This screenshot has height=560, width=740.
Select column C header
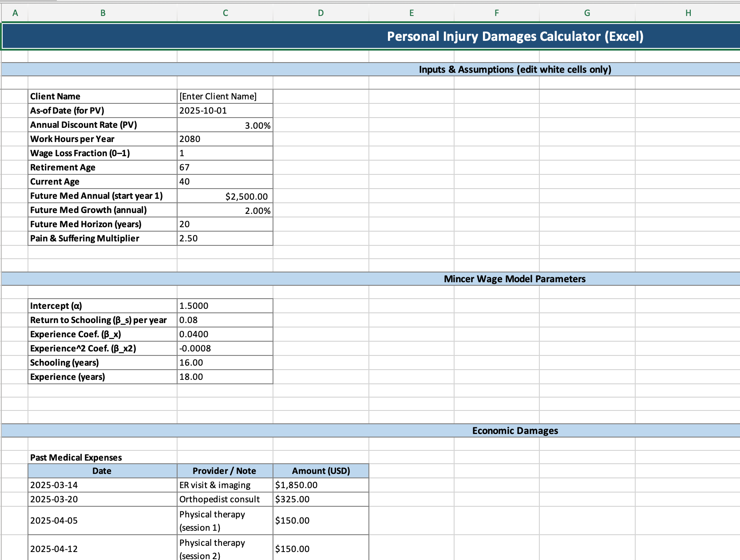tap(225, 13)
